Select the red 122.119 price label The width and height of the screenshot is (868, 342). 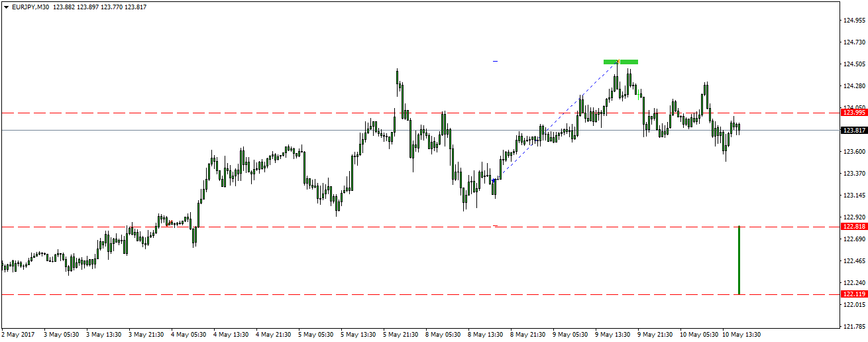point(853,294)
